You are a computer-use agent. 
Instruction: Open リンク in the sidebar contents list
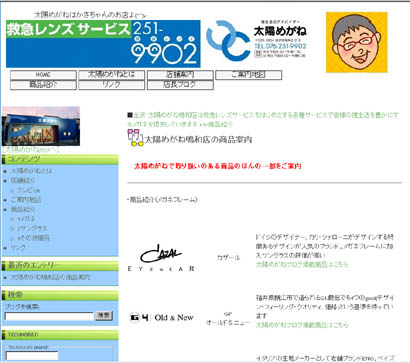(18, 248)
